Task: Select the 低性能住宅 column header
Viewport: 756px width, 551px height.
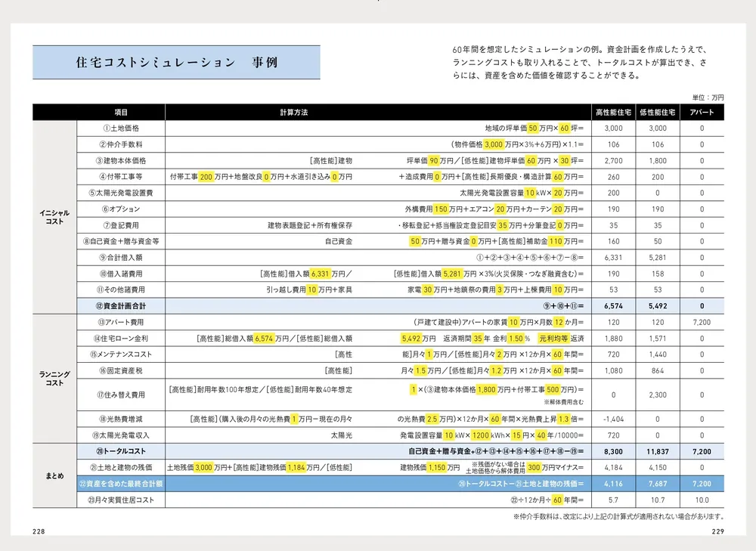Action: [658, 112]
